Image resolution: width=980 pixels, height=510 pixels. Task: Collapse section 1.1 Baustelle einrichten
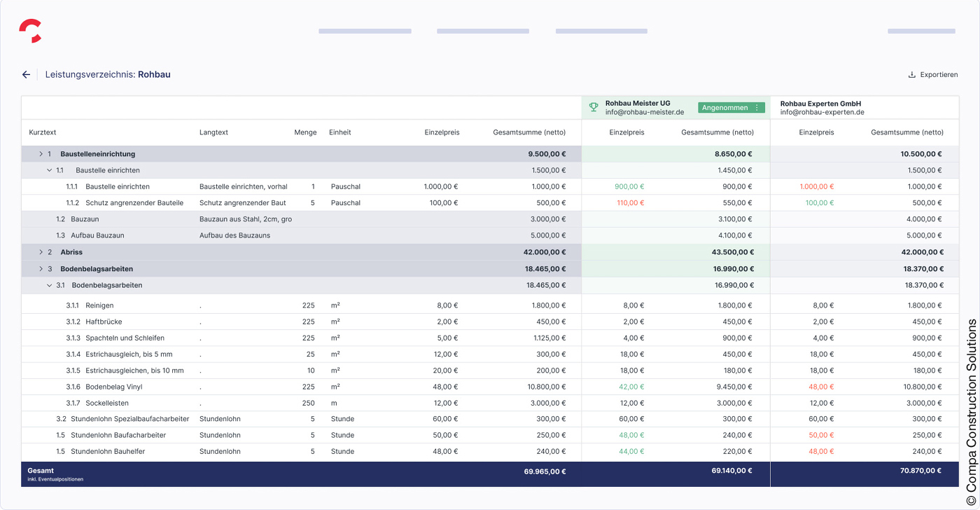48,170
